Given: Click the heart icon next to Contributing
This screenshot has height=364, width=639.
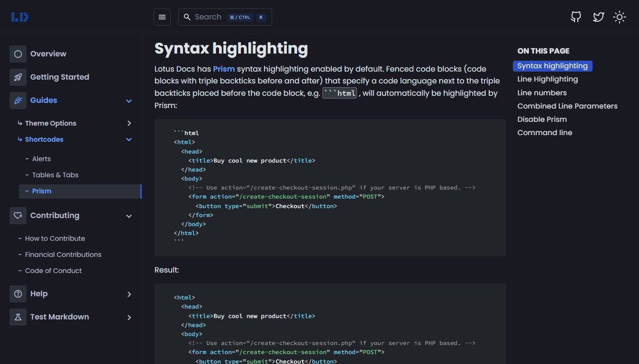Looking at the screenshot, I should click(x=18, y=216).
